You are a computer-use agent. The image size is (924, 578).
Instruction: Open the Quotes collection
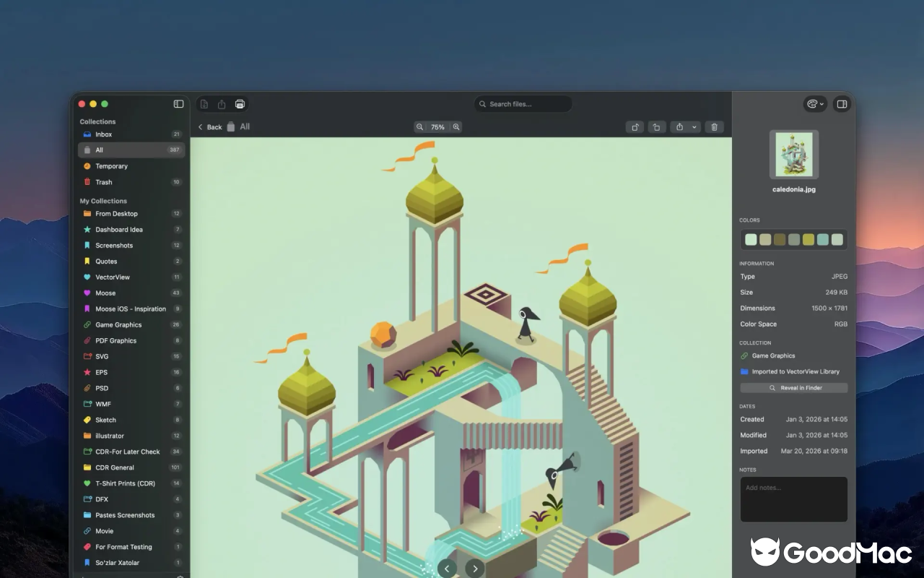131,262
